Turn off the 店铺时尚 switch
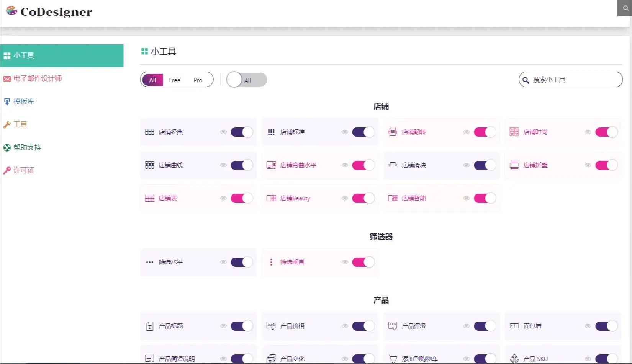 pyautogui.click(x=606, y=132)
